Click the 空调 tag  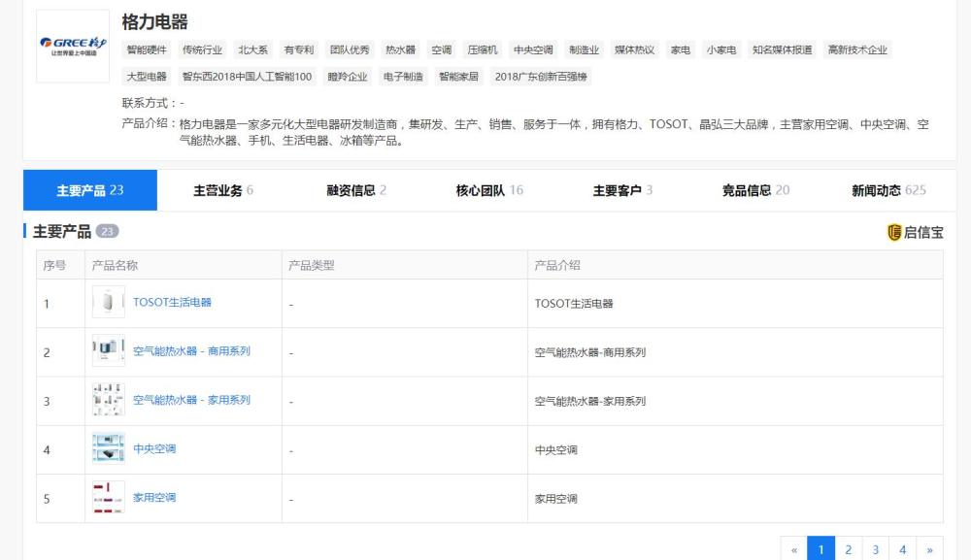442,50
